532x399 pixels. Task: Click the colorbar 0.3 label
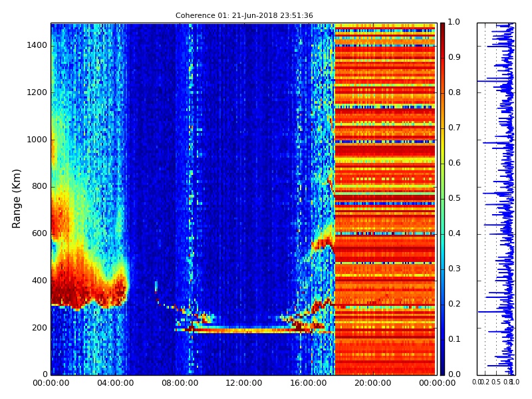(x=454, y=269)
